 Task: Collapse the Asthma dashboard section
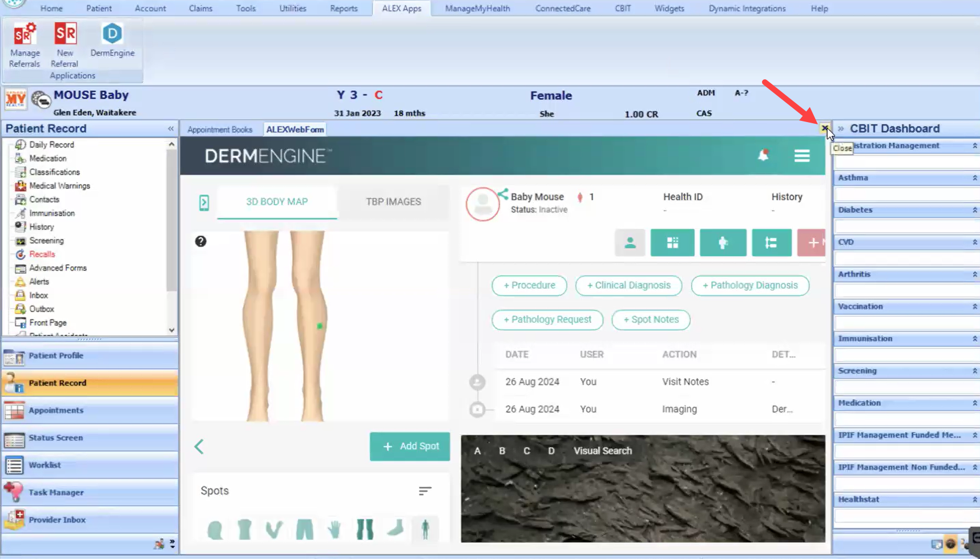[x=974, y=178]
